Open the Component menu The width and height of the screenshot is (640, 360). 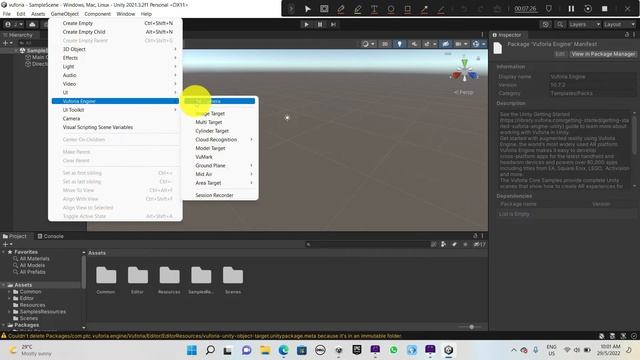[98, 14]
